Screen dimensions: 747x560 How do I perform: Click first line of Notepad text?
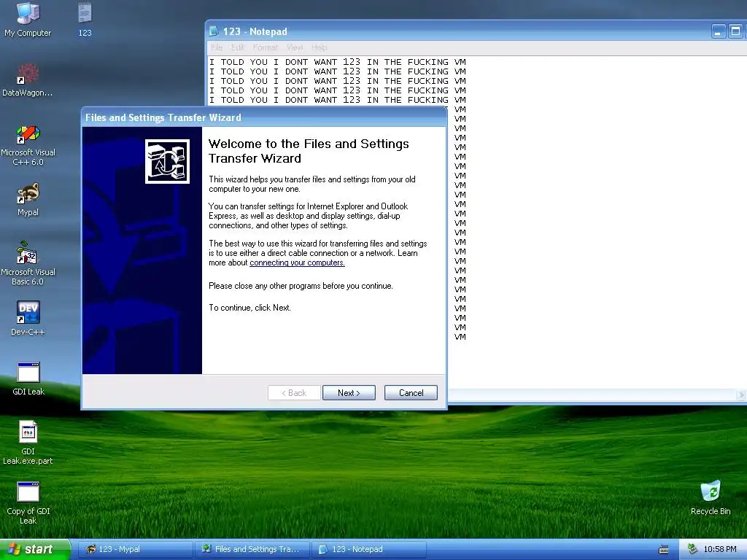337,62
